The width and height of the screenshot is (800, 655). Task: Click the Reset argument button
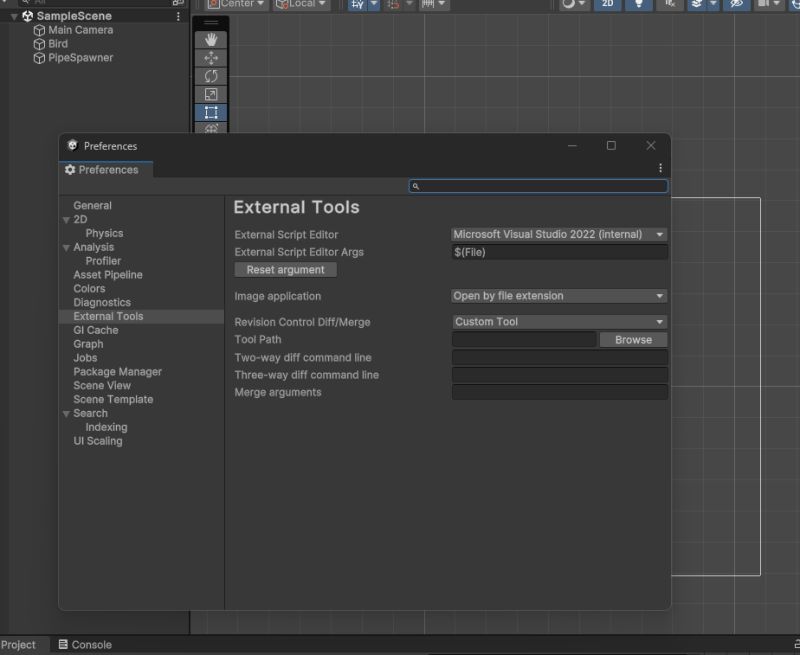pos(285,269)
